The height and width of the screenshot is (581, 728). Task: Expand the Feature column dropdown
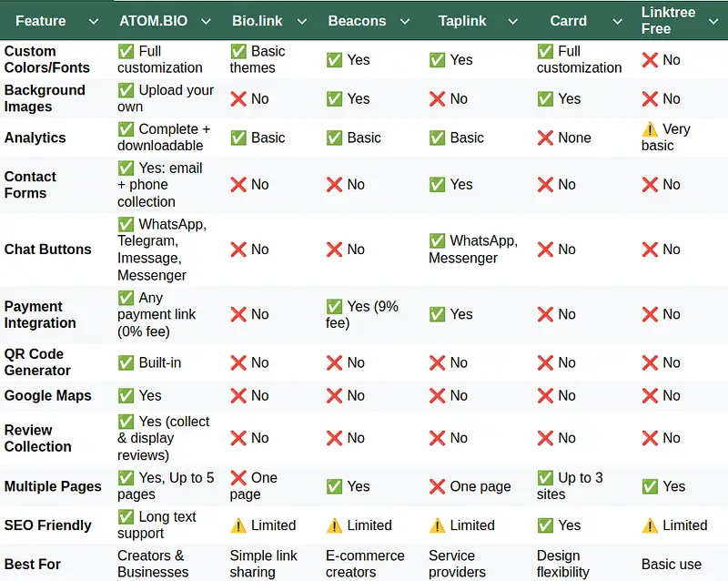(x=95, y=20)
